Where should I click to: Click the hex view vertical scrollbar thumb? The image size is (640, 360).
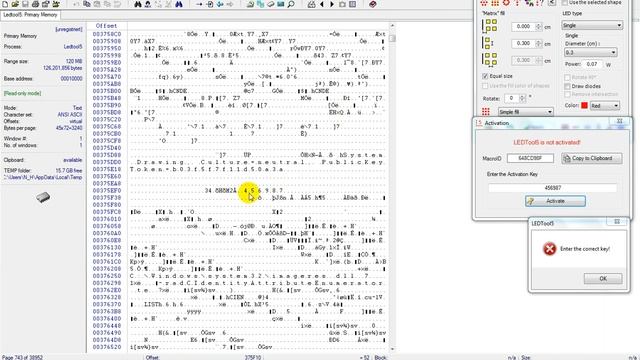pyautogui.click(x=392, y=38)
